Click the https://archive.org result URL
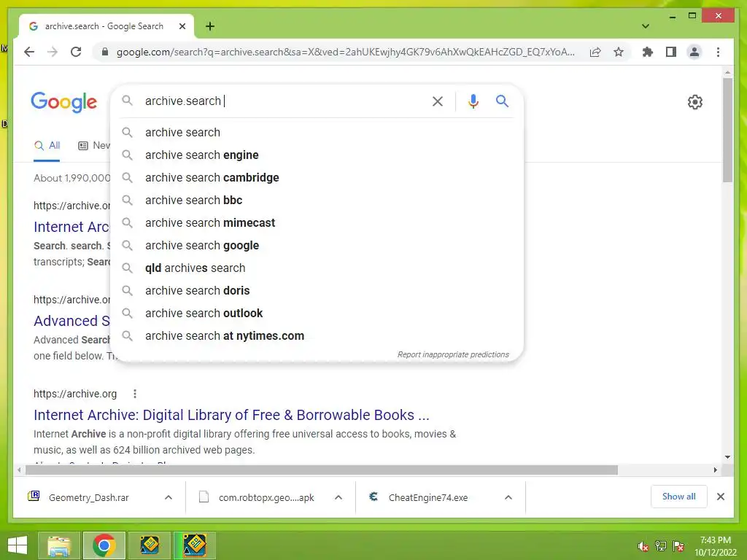 [75, 394]
